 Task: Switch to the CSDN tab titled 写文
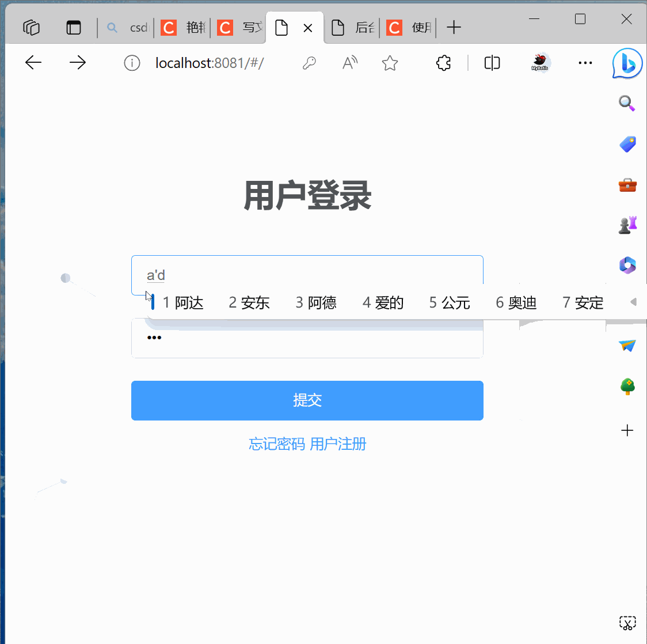[239, 28]
